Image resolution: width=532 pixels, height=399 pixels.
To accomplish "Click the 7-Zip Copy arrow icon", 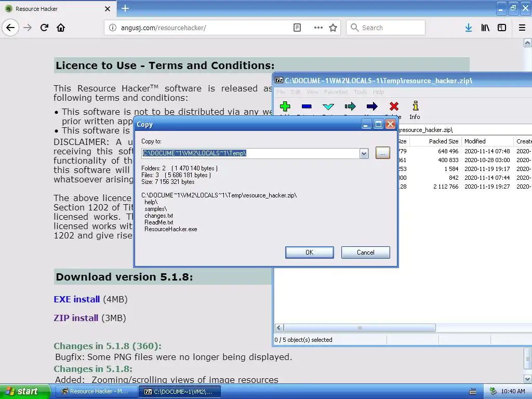I will coord(350,107).
